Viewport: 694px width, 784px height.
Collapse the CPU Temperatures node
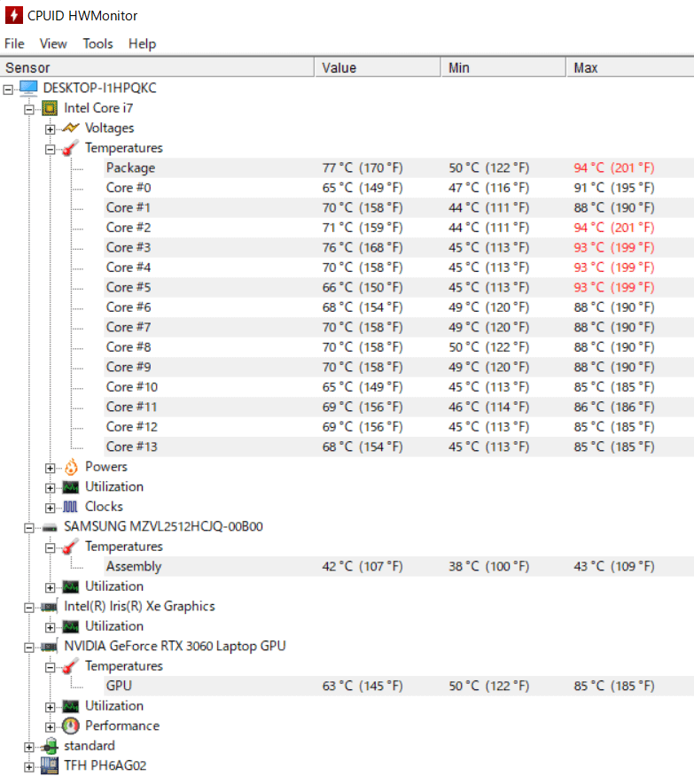tap(50, 150)
